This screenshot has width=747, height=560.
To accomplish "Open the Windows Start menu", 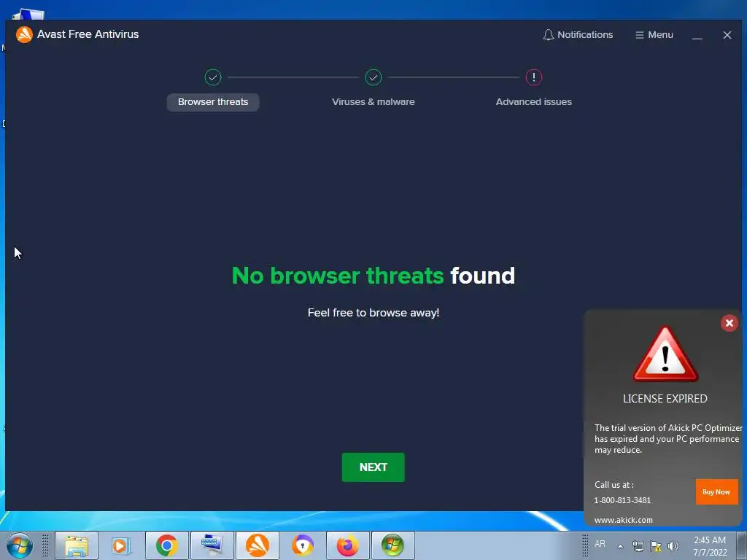I will [20, 545].
